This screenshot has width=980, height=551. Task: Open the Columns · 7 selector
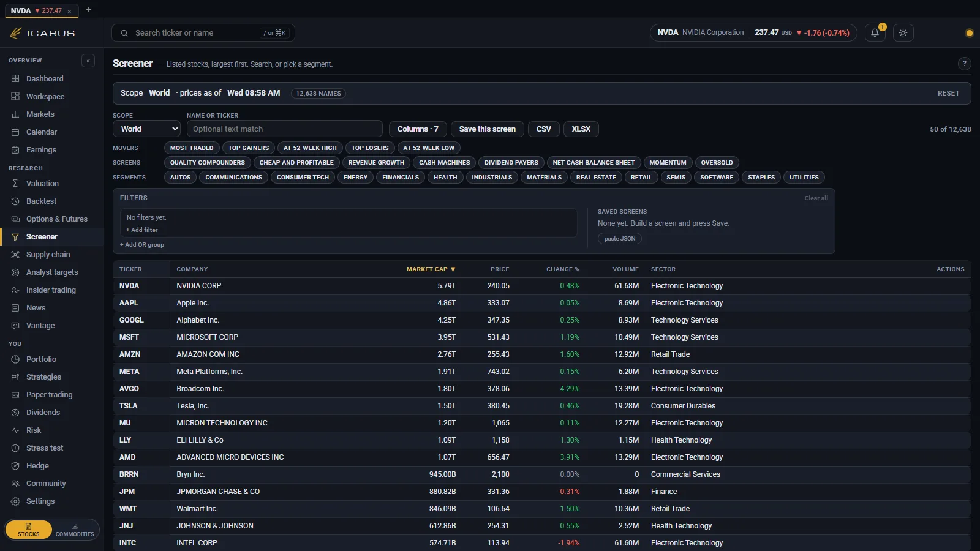tap(418, 129)
